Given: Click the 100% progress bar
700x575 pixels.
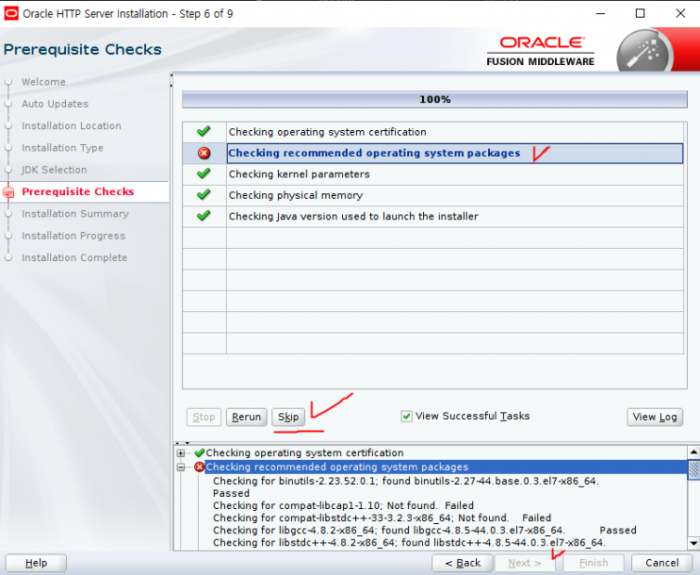Looking at the screenshot, I should 434,100.
